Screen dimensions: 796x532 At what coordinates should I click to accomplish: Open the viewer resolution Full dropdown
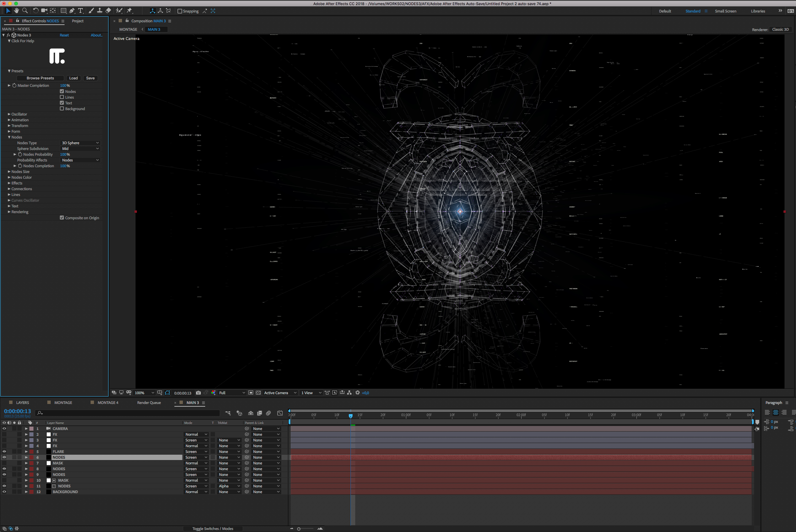[x=232, y=392]
